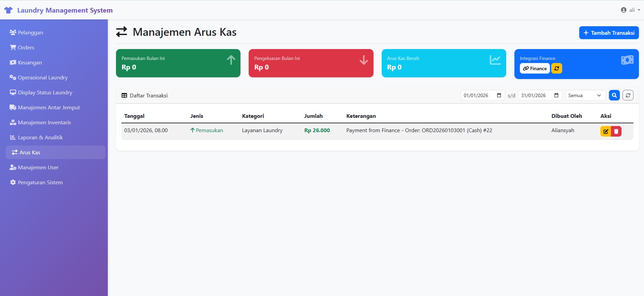
Task: Open calendar picker for end date
Action: (x=556, y=95)
